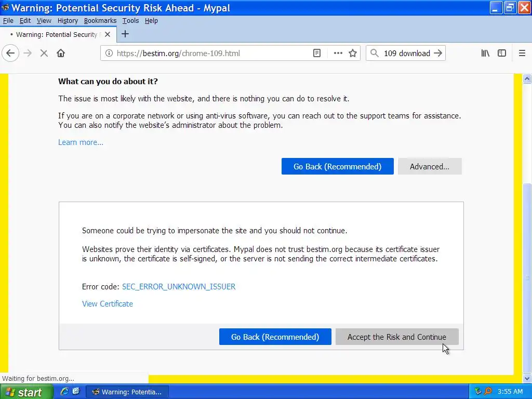This screenshot has height=399, width=532.
Task: Click Go Back (Recommended) in the advanced panel
Action: (x=275, y=337)
